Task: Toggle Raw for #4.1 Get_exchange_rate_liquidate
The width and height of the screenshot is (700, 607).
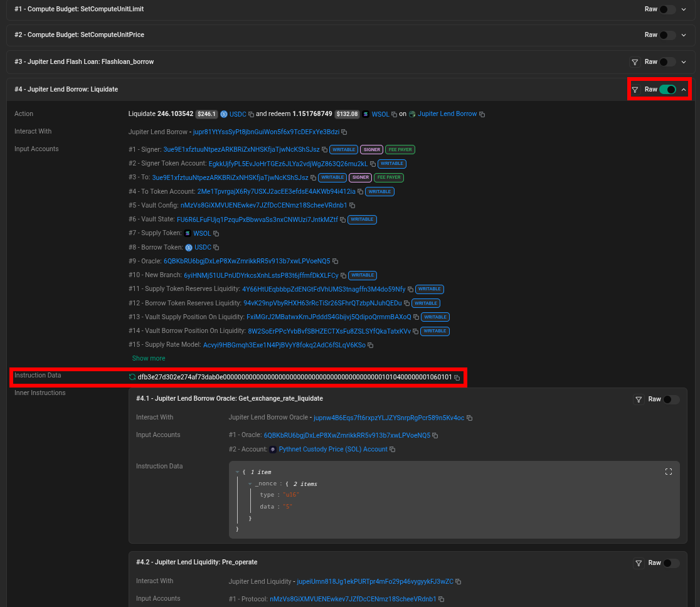Action: (671, 399)
